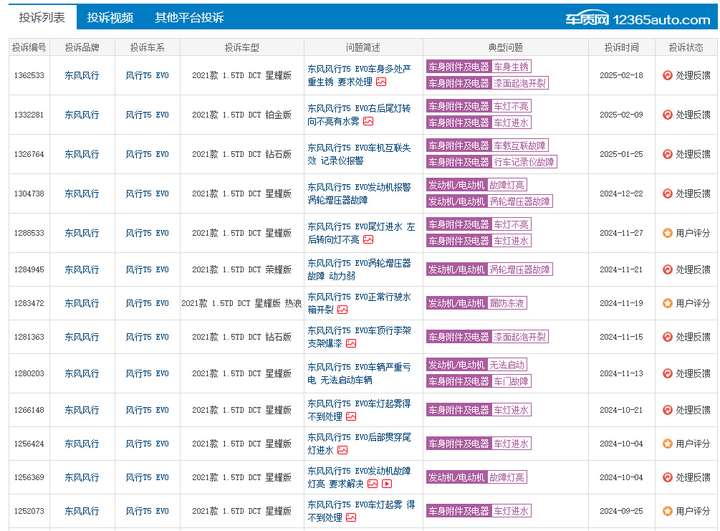
Task: Click 车身生锈 issue tag in row 1362533
Action: coord(511,67)
